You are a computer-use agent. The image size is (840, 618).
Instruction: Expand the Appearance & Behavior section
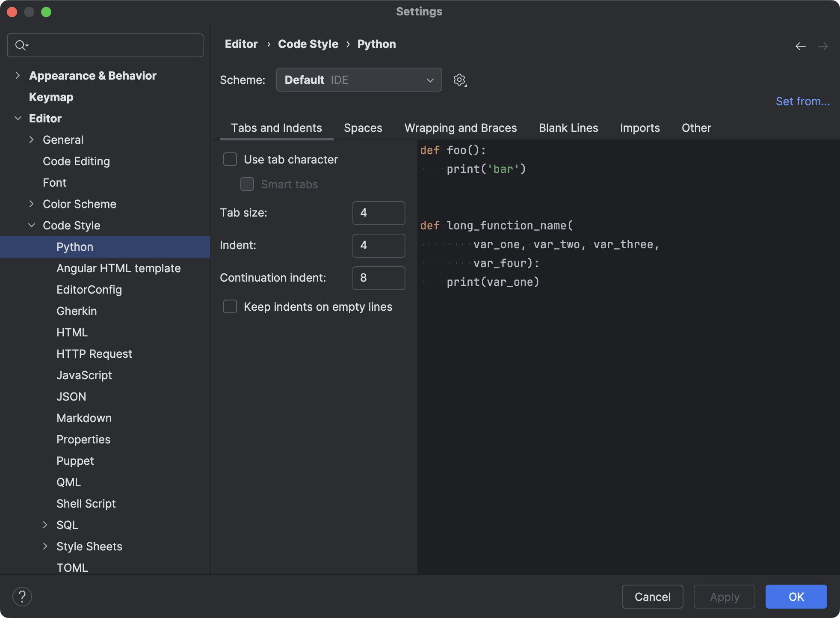17,75
